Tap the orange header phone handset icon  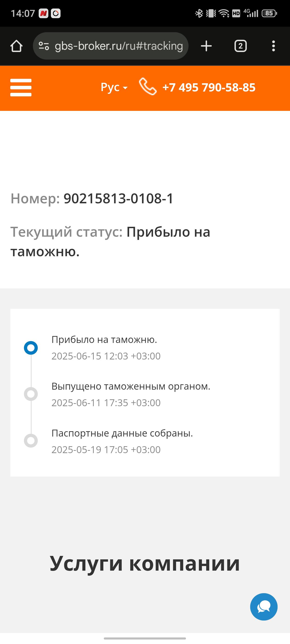[148, 86]
